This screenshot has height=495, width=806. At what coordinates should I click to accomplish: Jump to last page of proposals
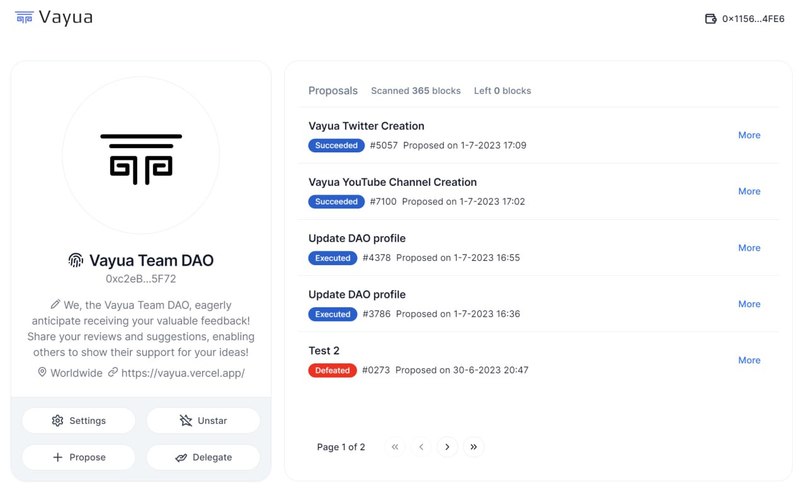(473, 447)
